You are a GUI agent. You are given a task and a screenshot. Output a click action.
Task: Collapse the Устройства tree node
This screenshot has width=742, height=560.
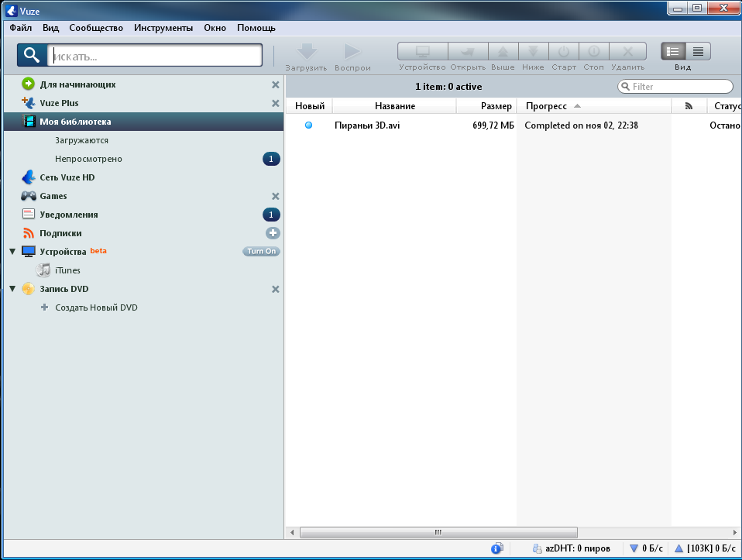(x=12, y=252)
